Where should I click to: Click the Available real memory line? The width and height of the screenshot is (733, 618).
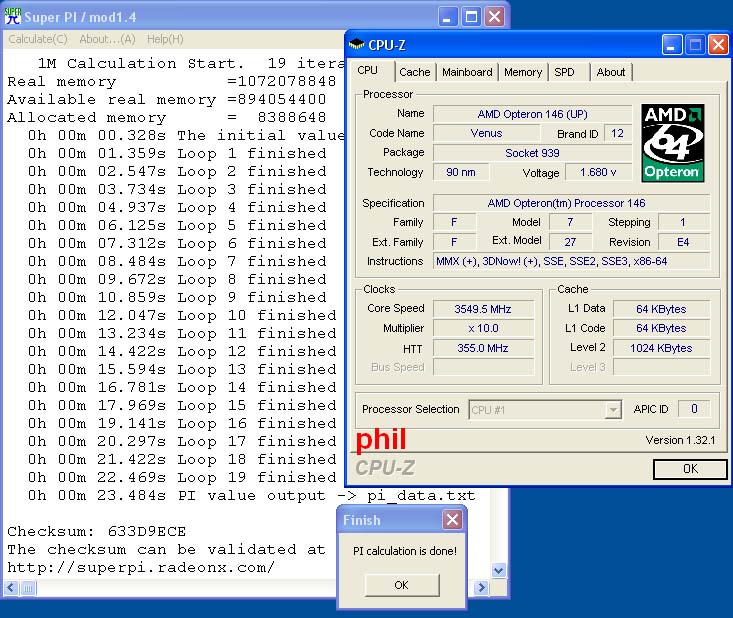pyautogui.click(x=166, y=100)
